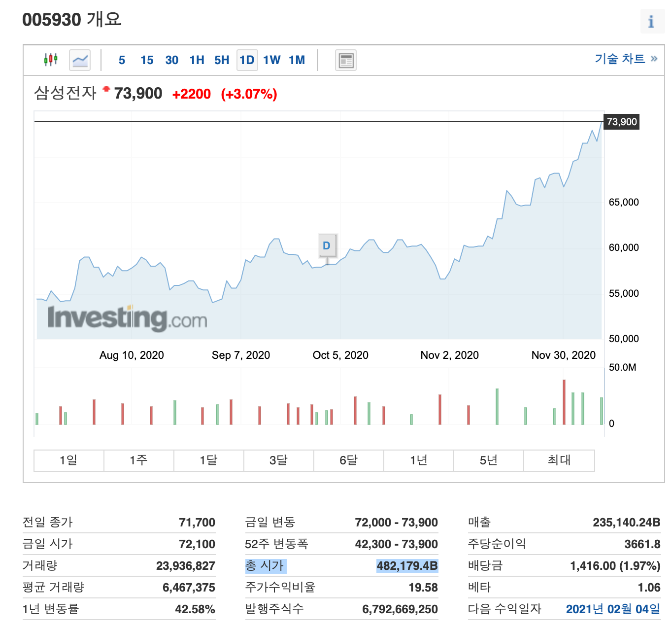Click the 금일 변동 range 72,000 - 73,900

click(397, 522)
